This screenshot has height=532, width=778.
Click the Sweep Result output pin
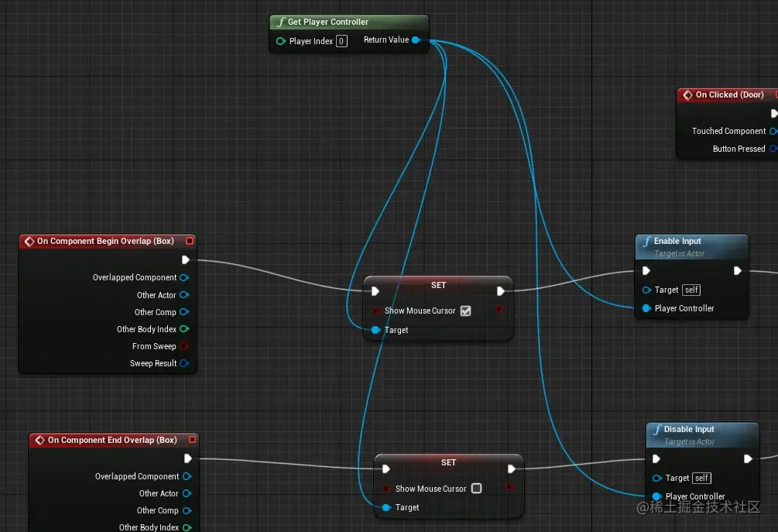184,363
